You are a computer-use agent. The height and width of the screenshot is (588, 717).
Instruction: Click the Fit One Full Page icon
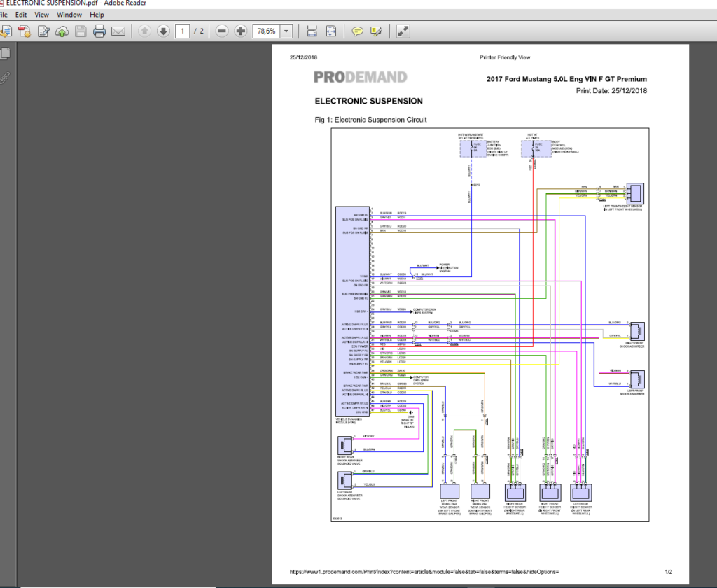click(331, 31)
